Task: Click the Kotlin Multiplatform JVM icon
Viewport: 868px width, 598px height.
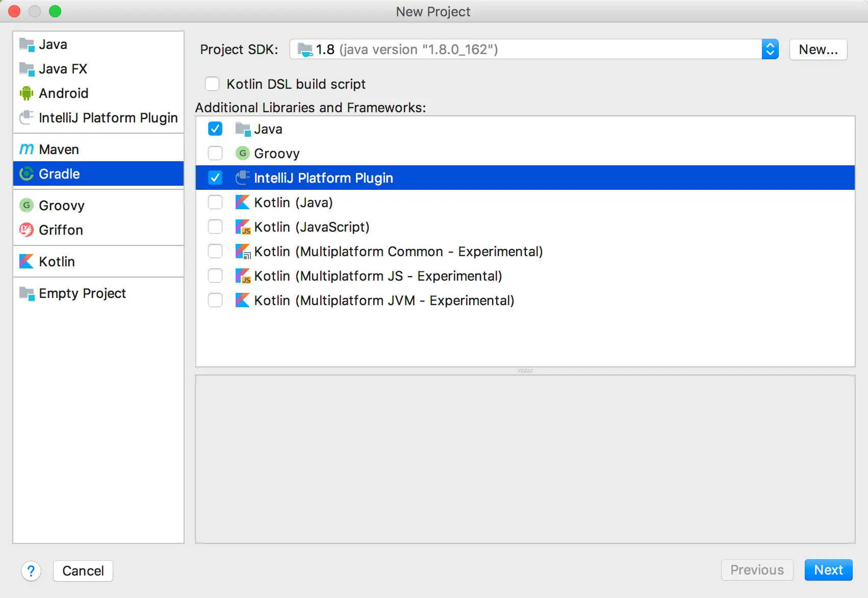Action: (x=243, y=300)
